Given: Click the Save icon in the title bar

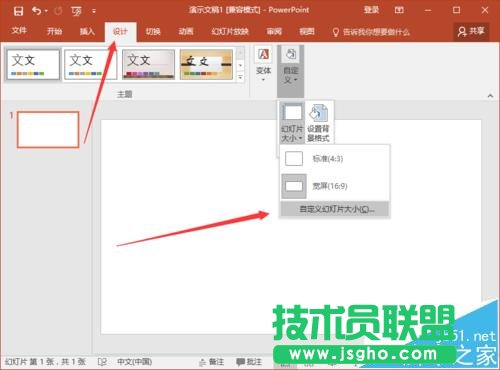Looking at the screenshot, I should tap(18, 11).
